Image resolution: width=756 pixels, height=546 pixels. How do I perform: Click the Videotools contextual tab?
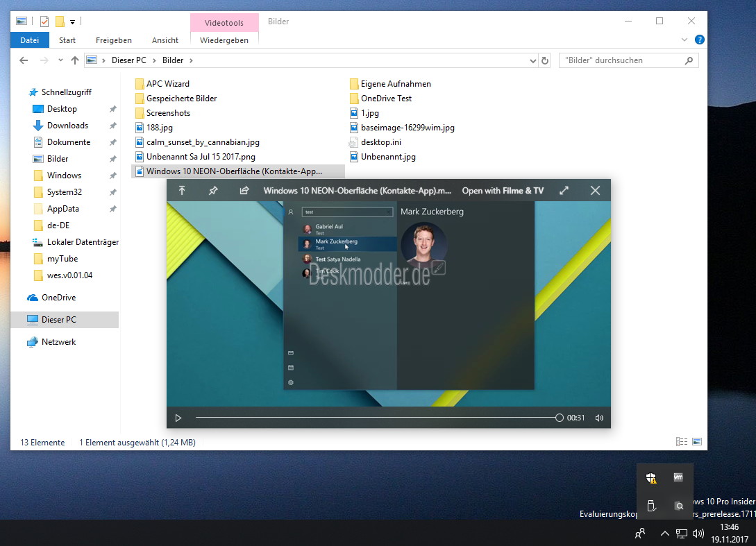(x=224, y=23)
